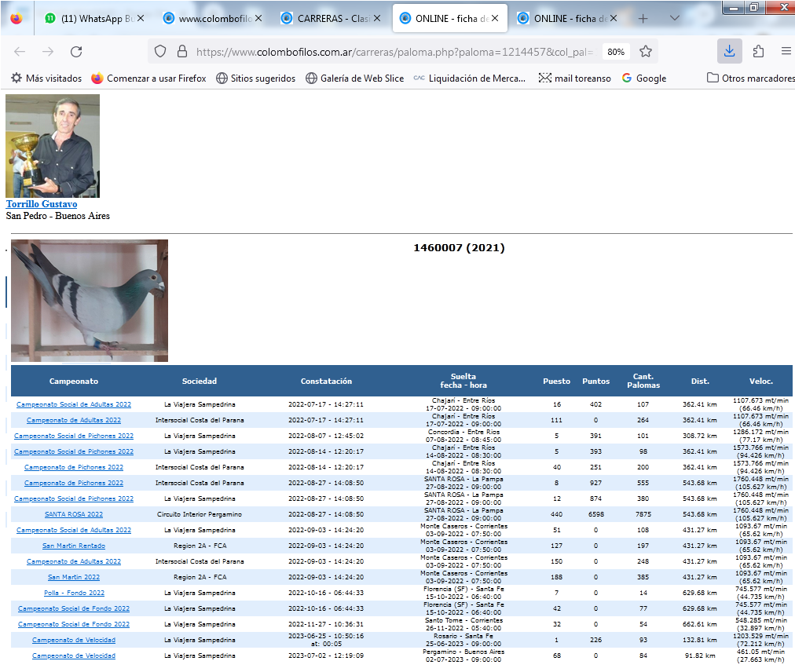Open the Firefox downloads panel
The width and height of the screenshot is (795, 672).
pos(729,52)
